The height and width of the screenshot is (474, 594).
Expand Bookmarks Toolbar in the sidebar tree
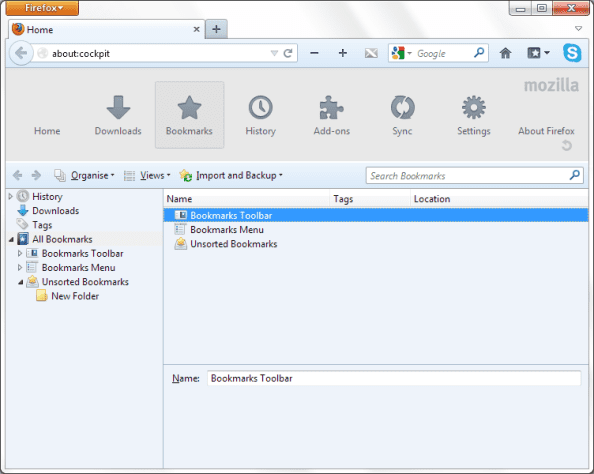[x=20, y=253]
